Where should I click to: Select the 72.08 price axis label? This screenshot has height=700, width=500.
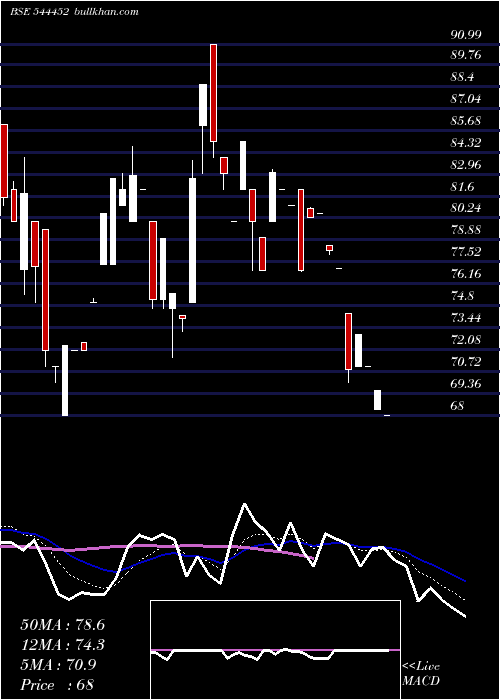pos(466,340)
